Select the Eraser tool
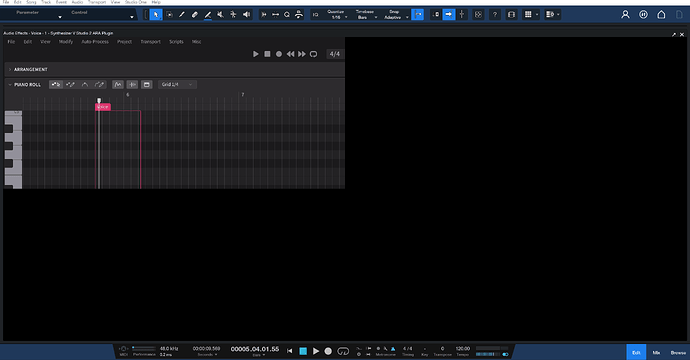The image size is (690, 360). [x=195, y=15]
